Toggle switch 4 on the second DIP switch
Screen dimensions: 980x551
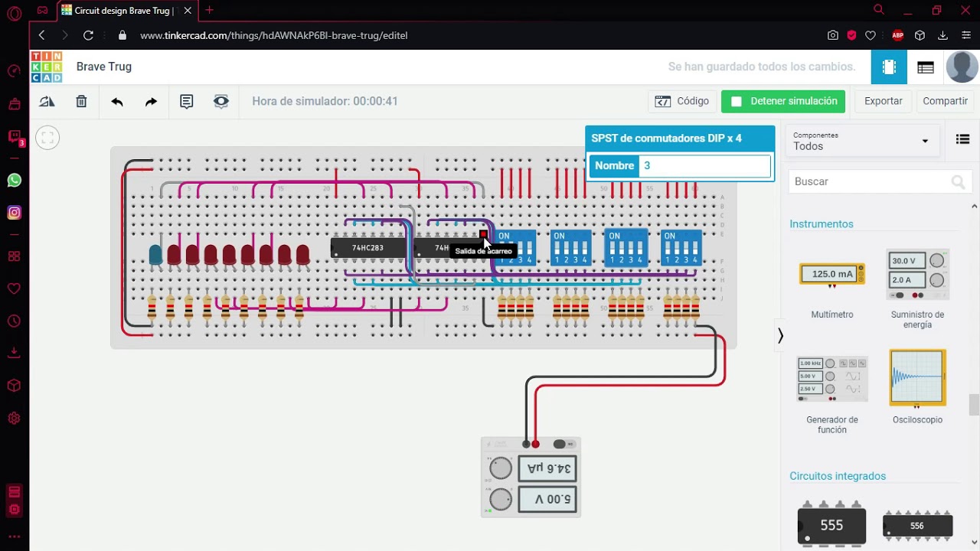[585, 249]
